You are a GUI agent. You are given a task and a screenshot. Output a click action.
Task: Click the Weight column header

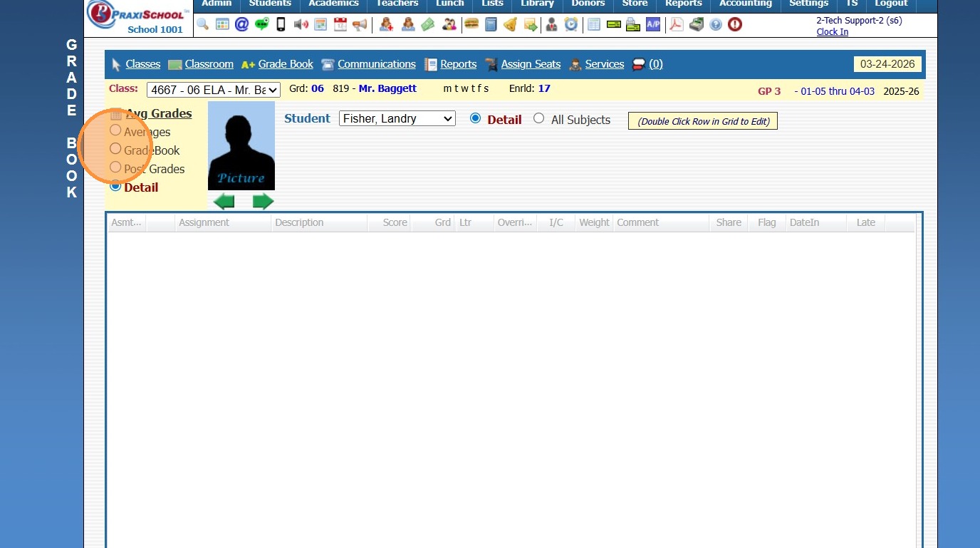[x=594, y=222]
